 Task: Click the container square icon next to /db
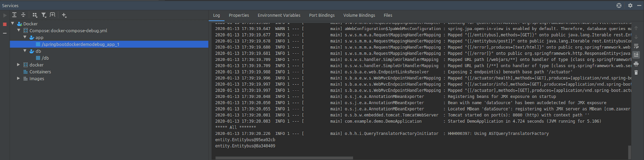pos(38,58)
